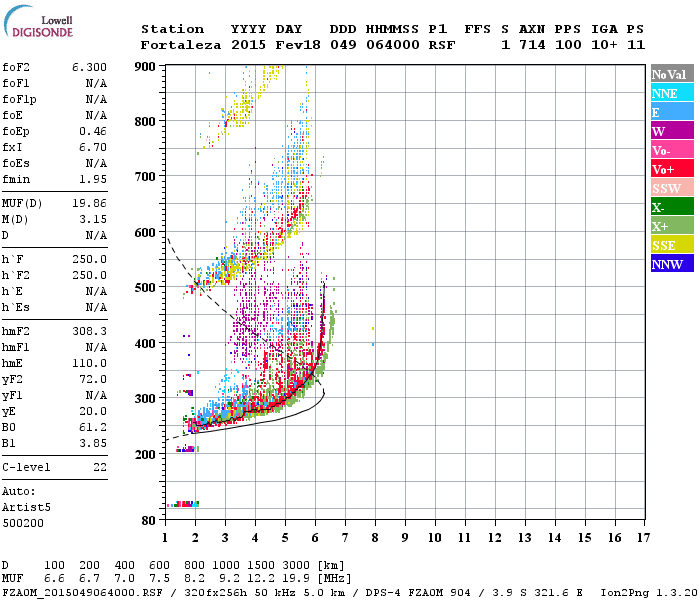Click the Fev18 day value
The width and height of the screenshot is (700, 600).
click(298, 45)
